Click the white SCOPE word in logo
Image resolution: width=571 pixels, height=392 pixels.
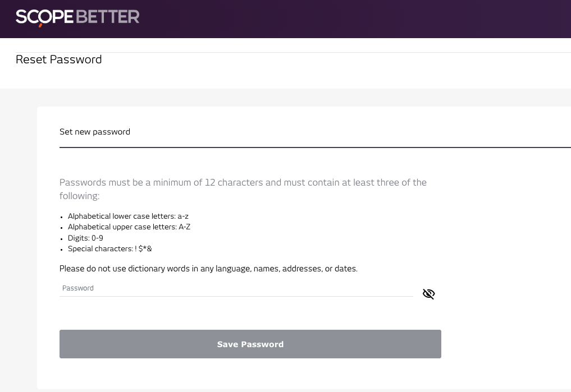pos(45,17)
